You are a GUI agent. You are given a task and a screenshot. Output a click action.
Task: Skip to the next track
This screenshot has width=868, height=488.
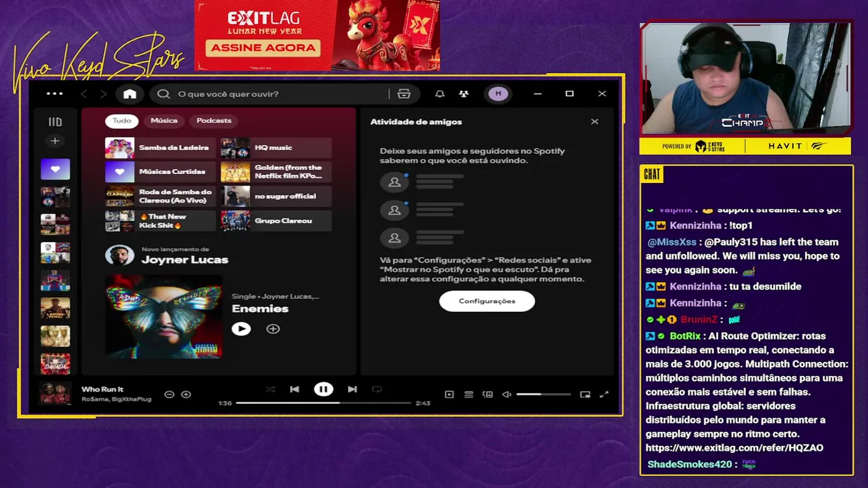click(352, 389)
